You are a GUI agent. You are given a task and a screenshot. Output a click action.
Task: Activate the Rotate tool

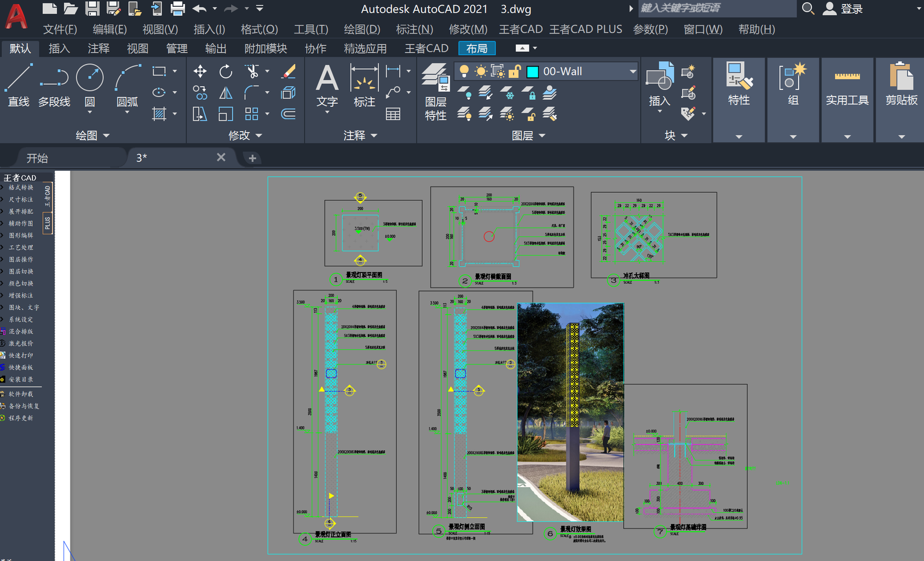[x=226, y=71]
